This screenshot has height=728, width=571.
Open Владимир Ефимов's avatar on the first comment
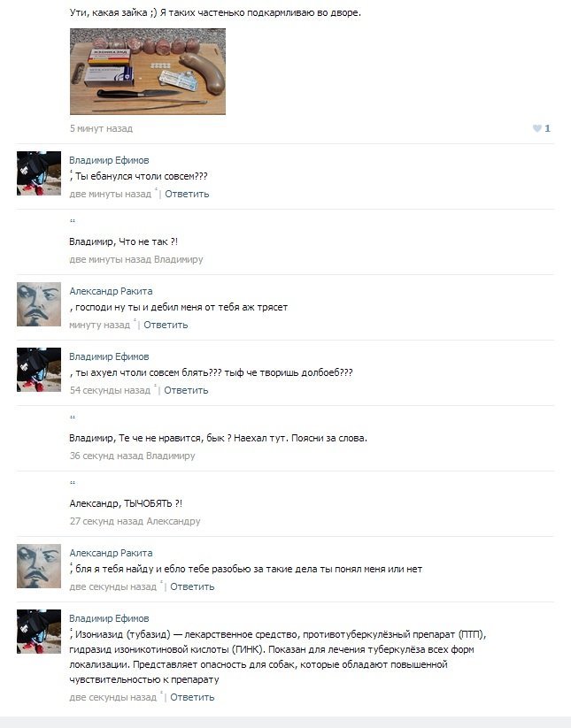(39, 173)
